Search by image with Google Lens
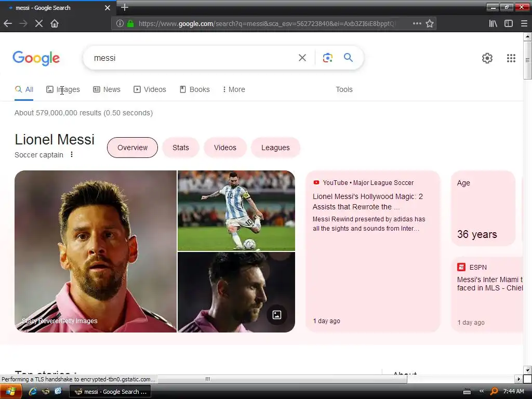 click(x=327, y=58)
